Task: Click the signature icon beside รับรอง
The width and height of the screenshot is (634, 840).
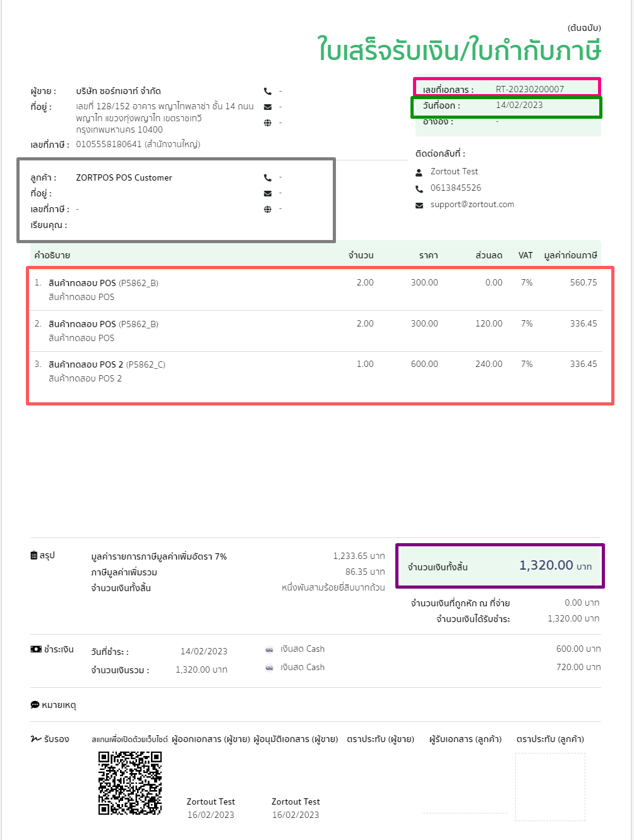Action: [36, 739]
